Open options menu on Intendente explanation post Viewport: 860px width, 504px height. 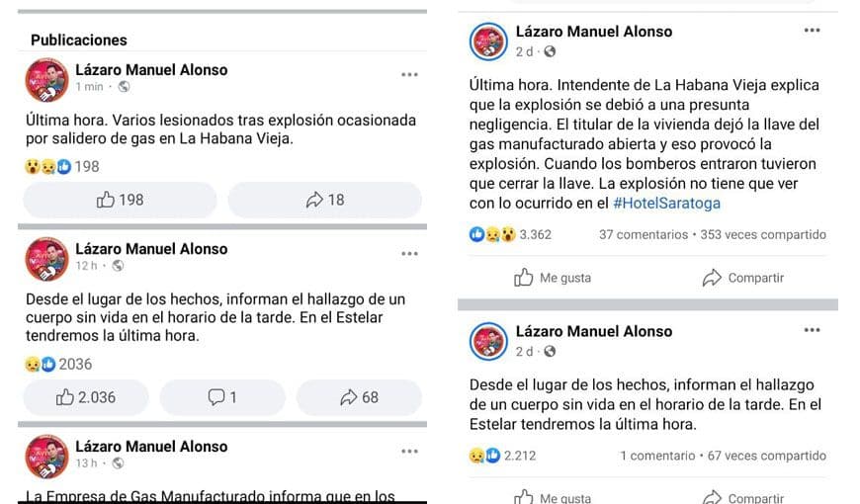click(812, 31)
